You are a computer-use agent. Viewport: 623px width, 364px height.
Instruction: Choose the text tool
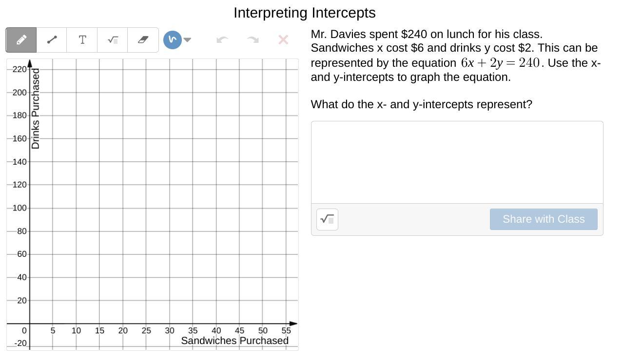[x=82, y=40]
